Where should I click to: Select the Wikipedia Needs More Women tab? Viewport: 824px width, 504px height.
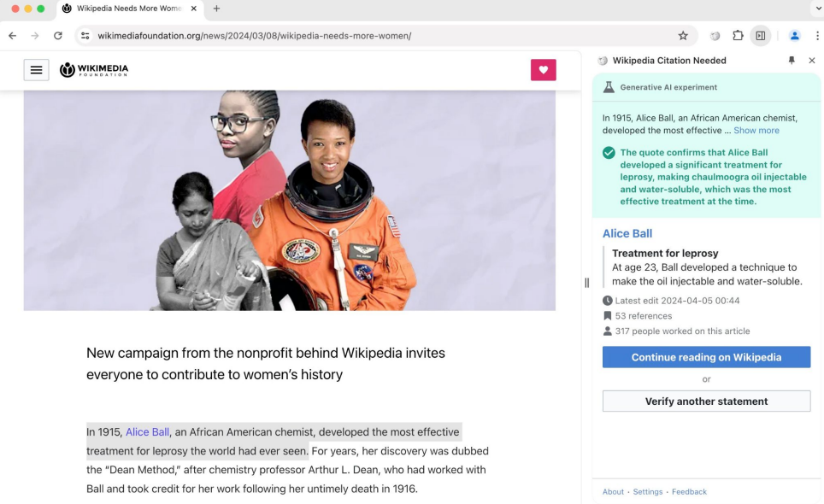point(128,9)
